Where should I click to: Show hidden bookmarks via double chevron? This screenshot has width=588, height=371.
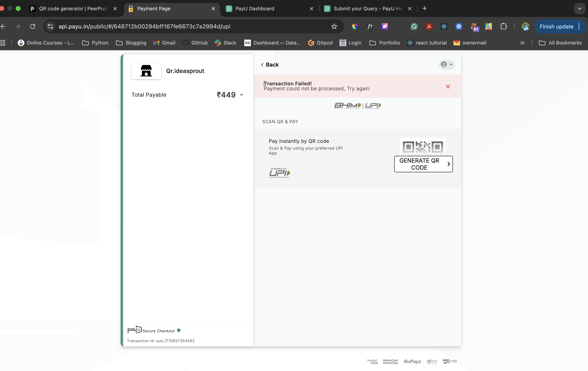pos(522,43)
